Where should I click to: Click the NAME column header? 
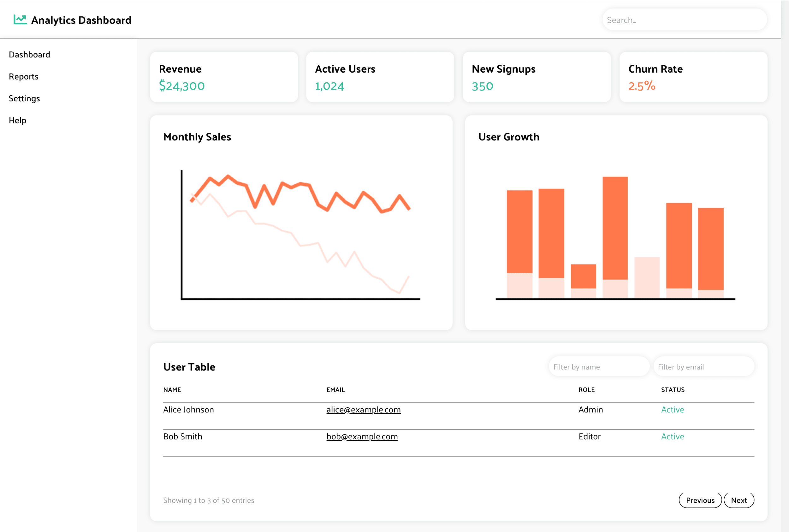[172, 390]
